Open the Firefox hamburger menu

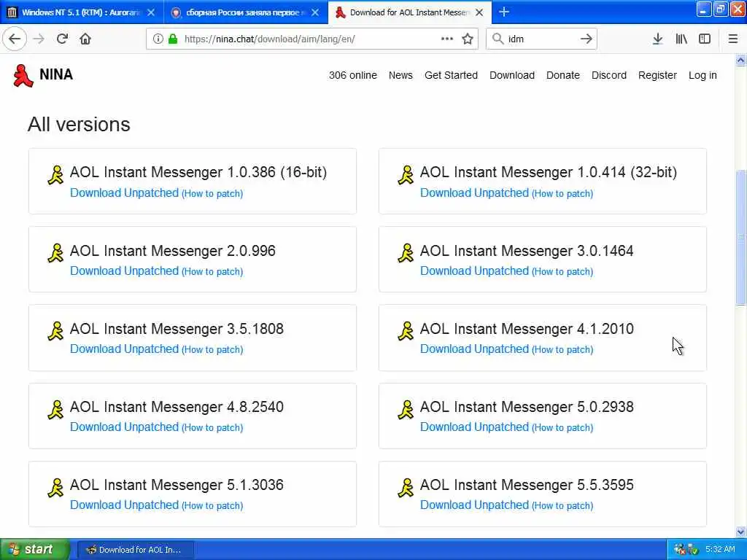click(x=733, y=39)
